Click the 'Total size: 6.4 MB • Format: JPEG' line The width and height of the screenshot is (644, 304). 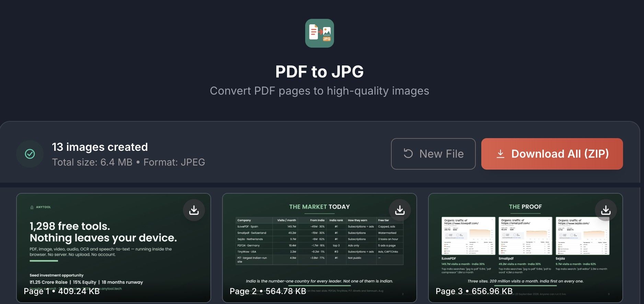click(x=128, y=162)
